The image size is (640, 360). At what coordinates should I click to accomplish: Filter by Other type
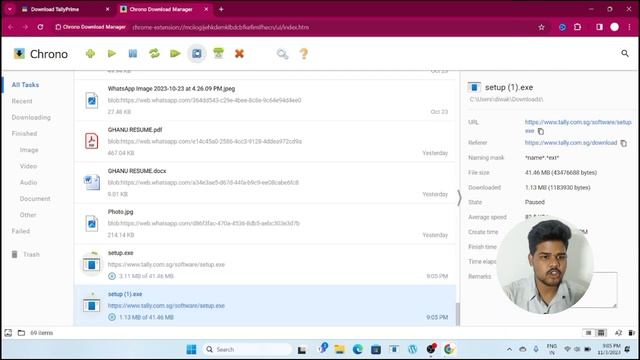click(28, 215)
